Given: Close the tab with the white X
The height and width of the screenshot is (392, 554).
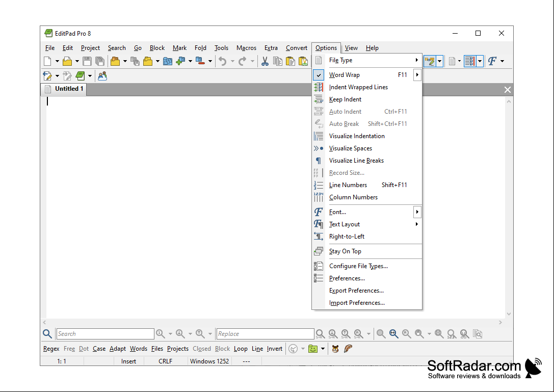Looking at the screenshot, I should (x=507, y=90).
